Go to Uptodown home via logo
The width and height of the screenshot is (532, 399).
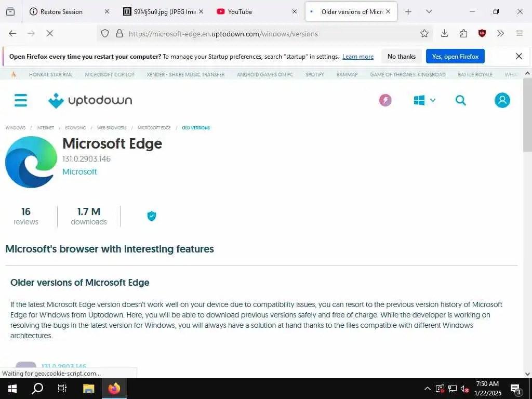[x=90, y=100]
